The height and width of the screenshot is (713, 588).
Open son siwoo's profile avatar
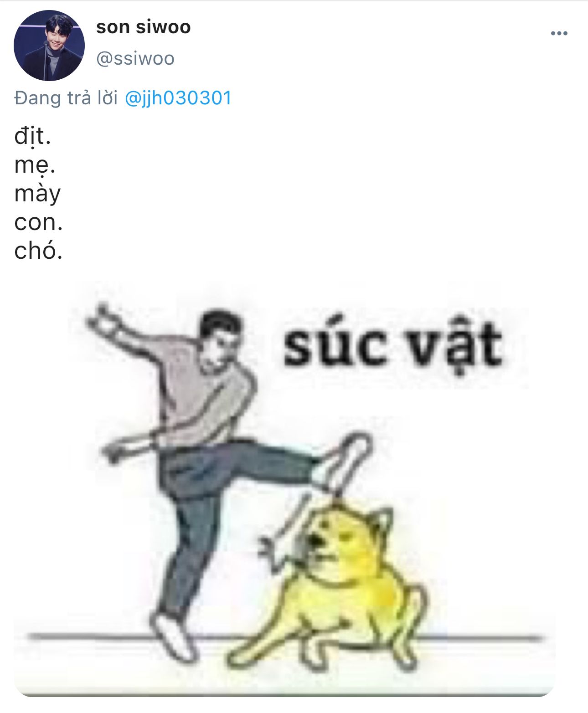(x=49, y=46)
